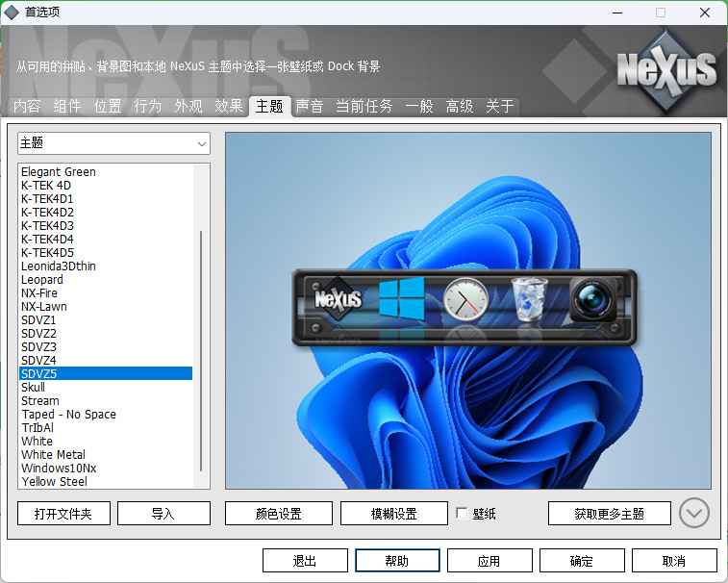This screenshot has width=728, height=583.
Task: Pick the SDVZ3 theme
Action: tap(106, 347)
